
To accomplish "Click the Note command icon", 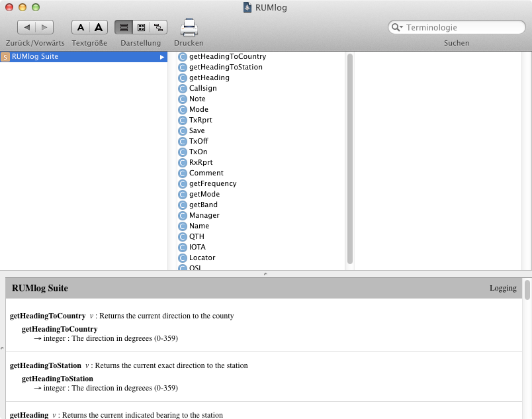I will click(183, 99).
